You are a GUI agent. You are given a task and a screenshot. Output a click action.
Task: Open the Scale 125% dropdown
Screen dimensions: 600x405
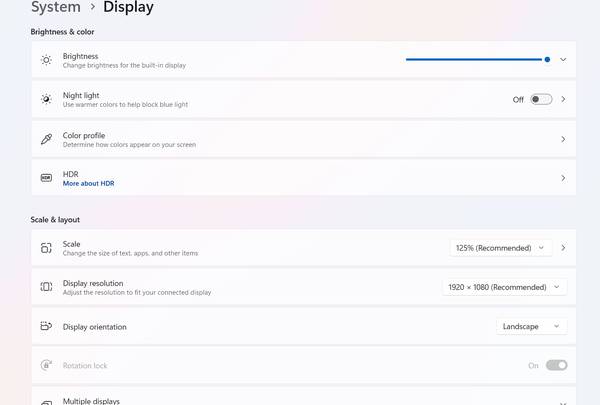point(500,248)
